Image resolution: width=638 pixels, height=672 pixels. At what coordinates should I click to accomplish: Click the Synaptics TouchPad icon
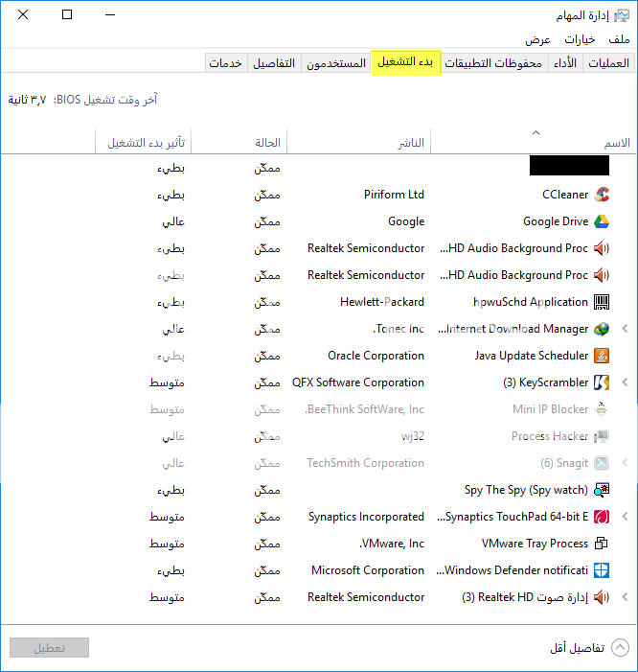[602, 517]
